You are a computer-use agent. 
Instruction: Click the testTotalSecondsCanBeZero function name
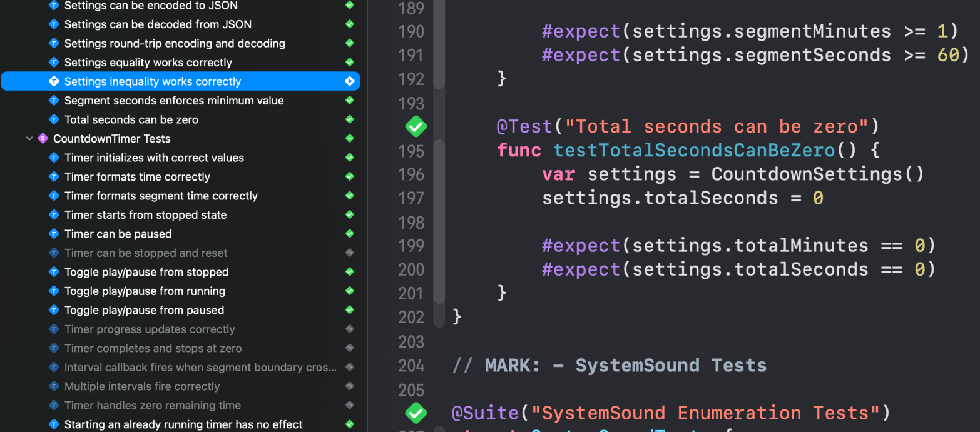pyautogui.click(x=694, y=151)
